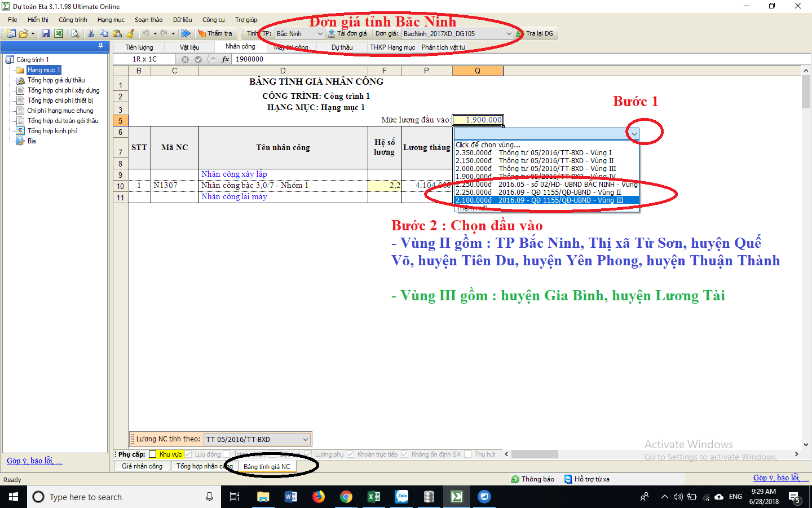Open the Lương NC tính theo dropdown

[305, 439]
